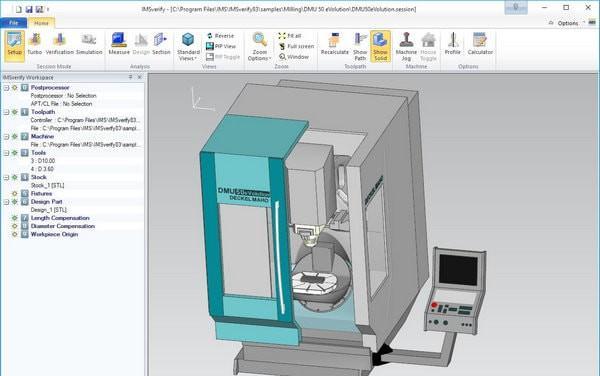Click the Recalculate toolpath icon
This screenshot has width=600, height=376.
click(x=334, y=44)
